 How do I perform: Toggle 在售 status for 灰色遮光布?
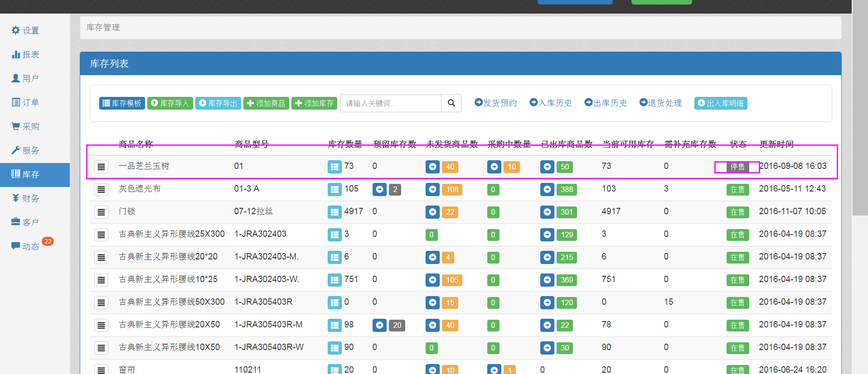(x=737, y=190)
